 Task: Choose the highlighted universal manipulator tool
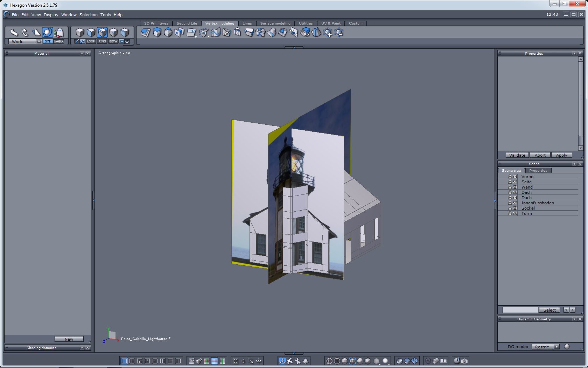click(x=48, y=33)
